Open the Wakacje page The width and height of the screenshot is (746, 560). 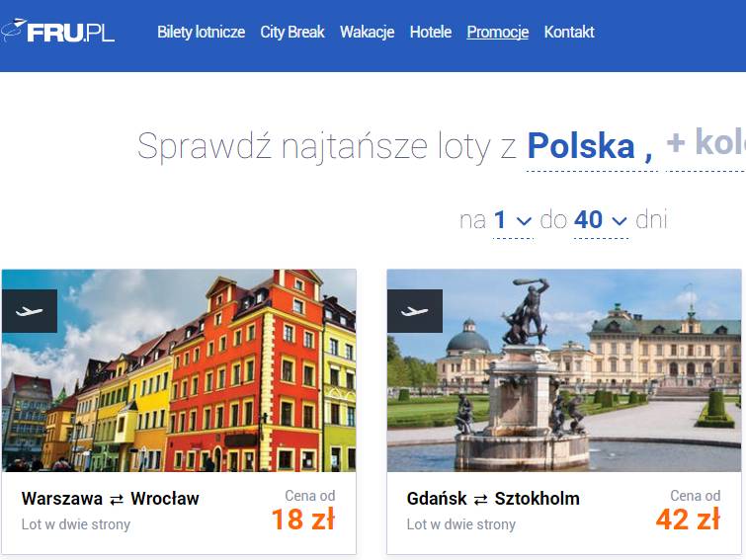(367, 32)
